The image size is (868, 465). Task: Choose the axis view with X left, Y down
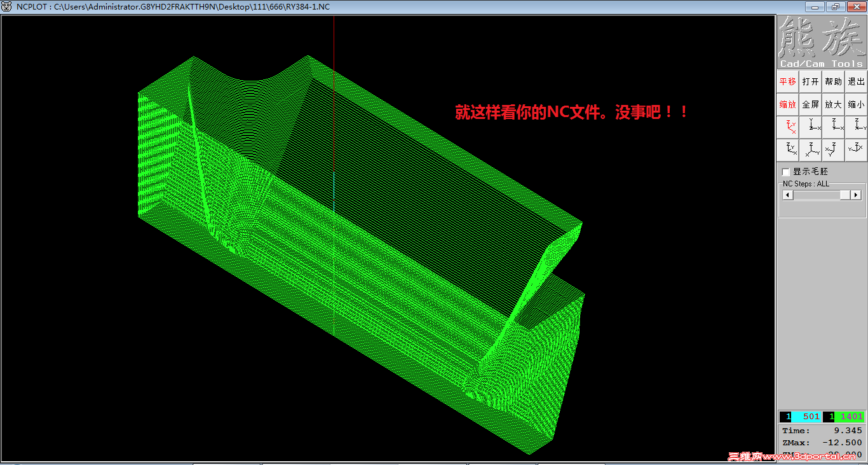(x=834, y=150)
